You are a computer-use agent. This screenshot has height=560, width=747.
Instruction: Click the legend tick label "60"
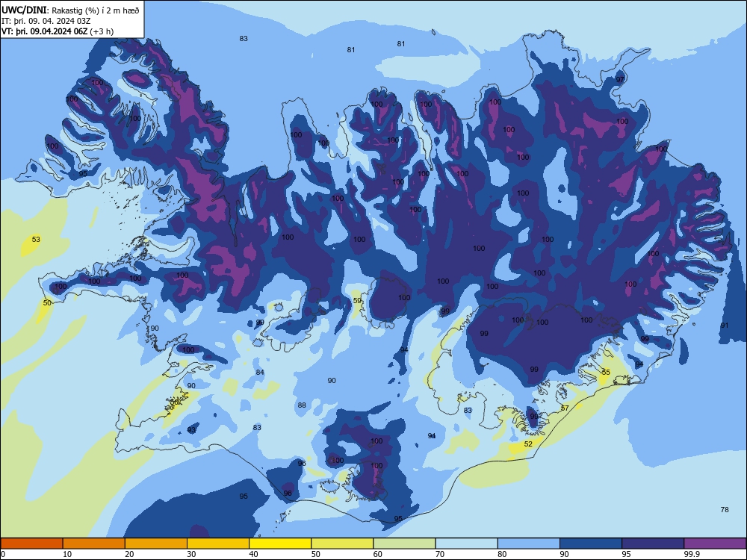point(378,554)
